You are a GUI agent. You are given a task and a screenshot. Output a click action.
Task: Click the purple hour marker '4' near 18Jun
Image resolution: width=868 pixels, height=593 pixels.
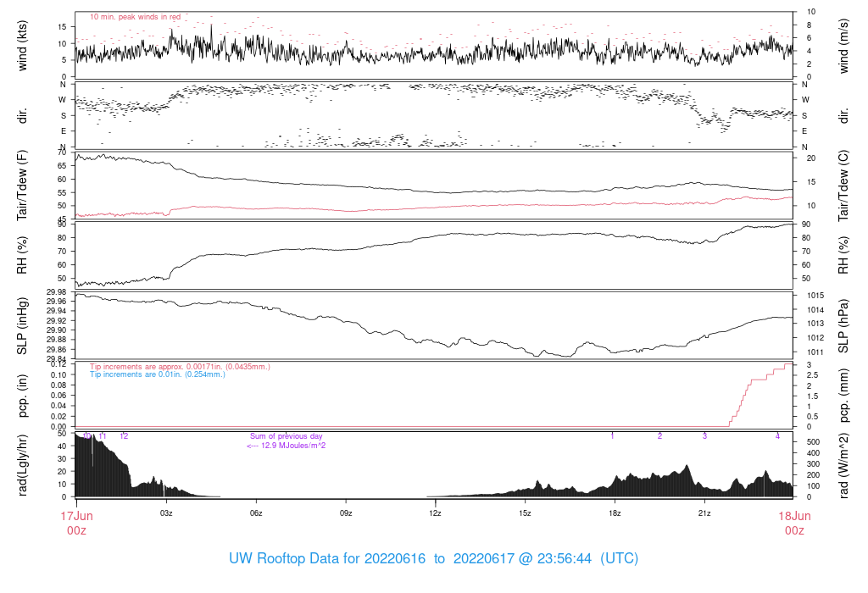point(777,436)
